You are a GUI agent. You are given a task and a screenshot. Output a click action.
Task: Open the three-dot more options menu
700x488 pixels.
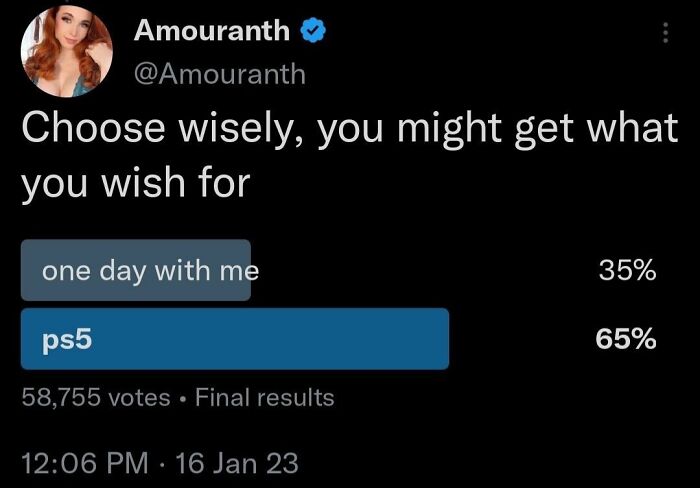click(665, 33)
